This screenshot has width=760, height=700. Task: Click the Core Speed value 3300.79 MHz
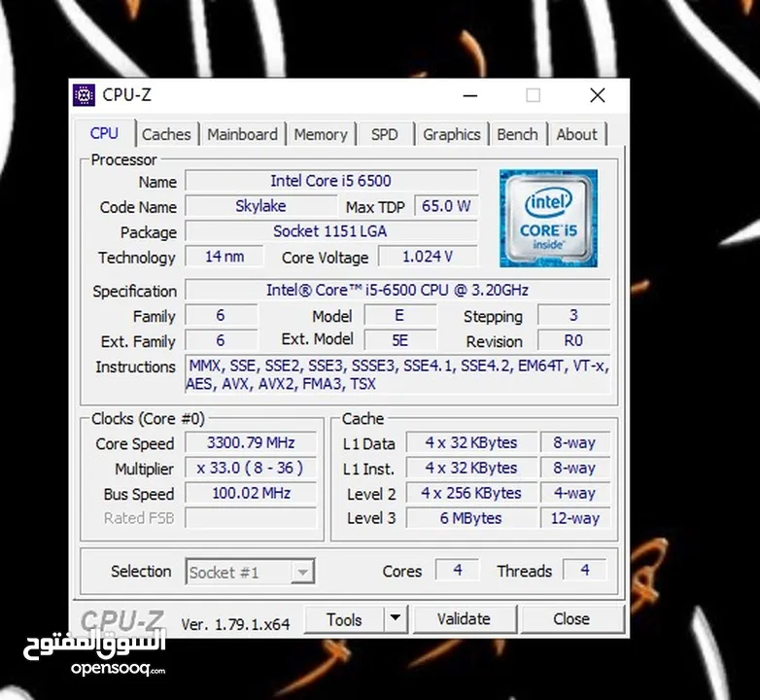[x=251, y=442]
